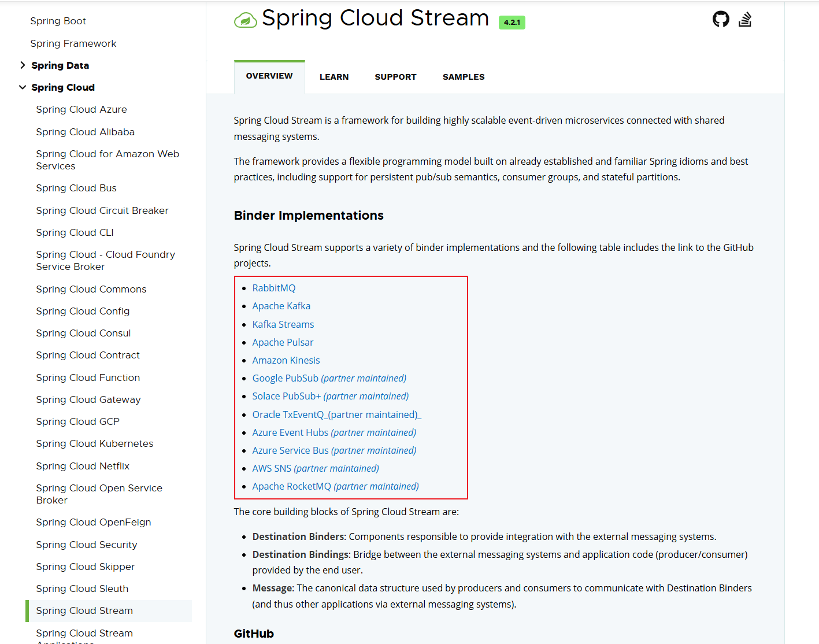Image resolution: width=819 pixels, height=644 pixels.
Task: Open Spring Cloud Kubernetes project
Action: [x=95, y=443]
